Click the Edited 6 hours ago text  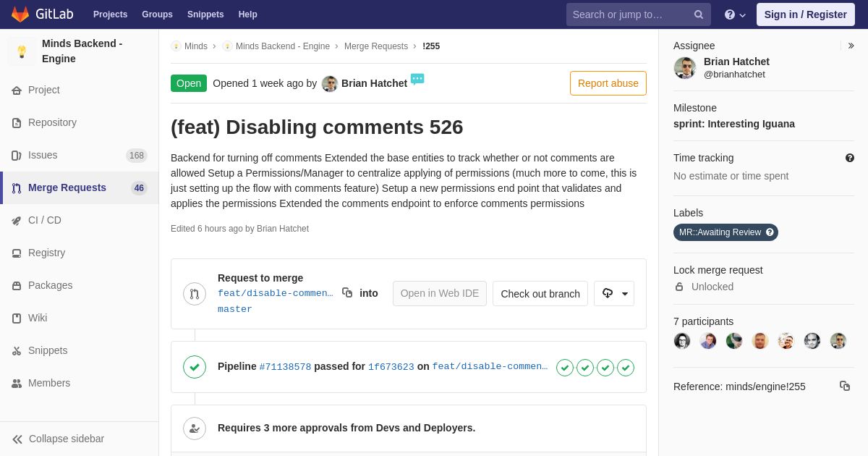[x=239, y=229]
